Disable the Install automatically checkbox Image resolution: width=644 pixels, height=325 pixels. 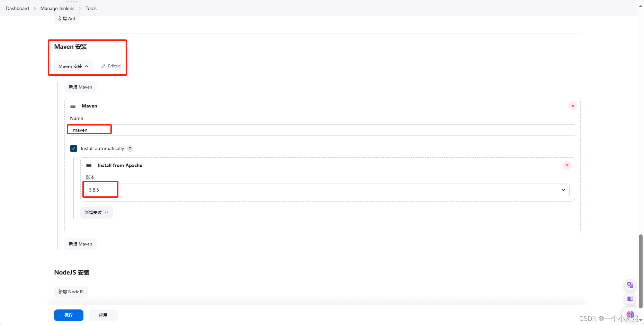click(73, 148)
